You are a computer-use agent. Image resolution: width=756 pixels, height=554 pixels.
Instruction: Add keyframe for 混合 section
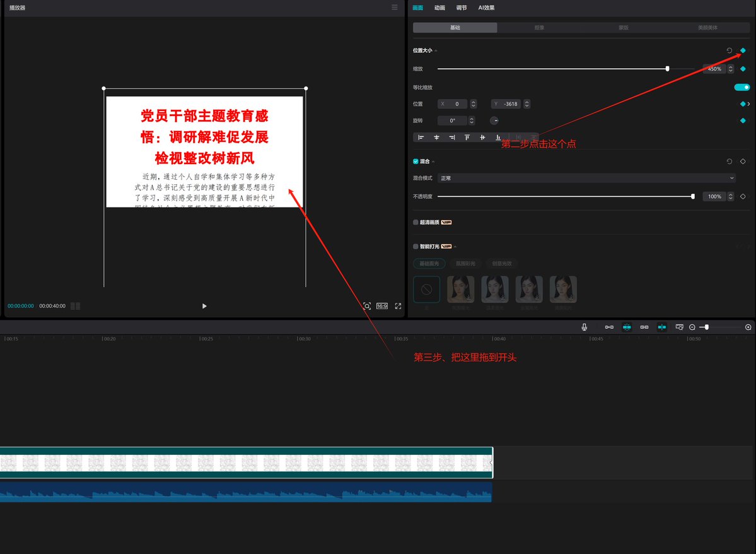(743, 161)
